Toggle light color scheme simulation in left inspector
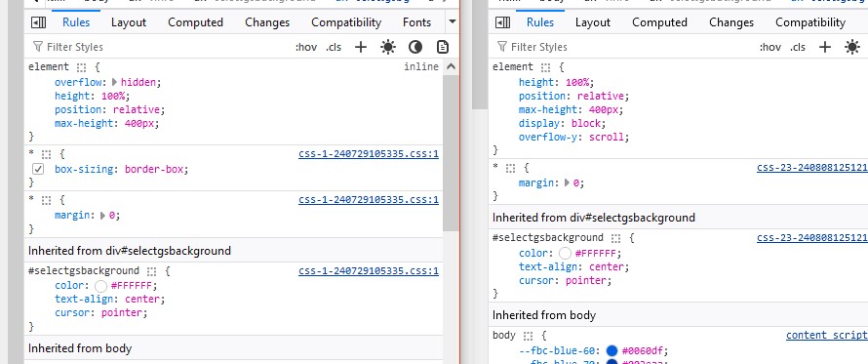The image size is (868, 364). (x=388, y=47)
